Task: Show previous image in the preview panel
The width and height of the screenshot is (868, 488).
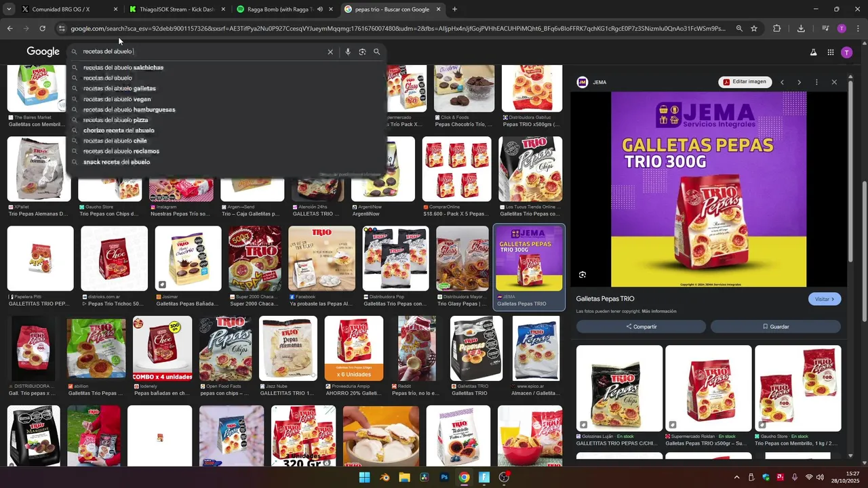Action: [782, 82]
